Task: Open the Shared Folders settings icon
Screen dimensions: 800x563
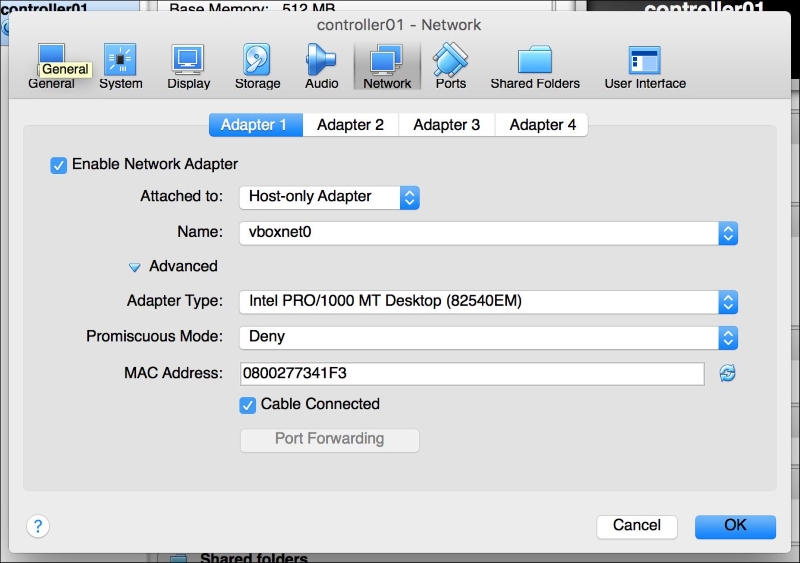Action: (535, 66)
